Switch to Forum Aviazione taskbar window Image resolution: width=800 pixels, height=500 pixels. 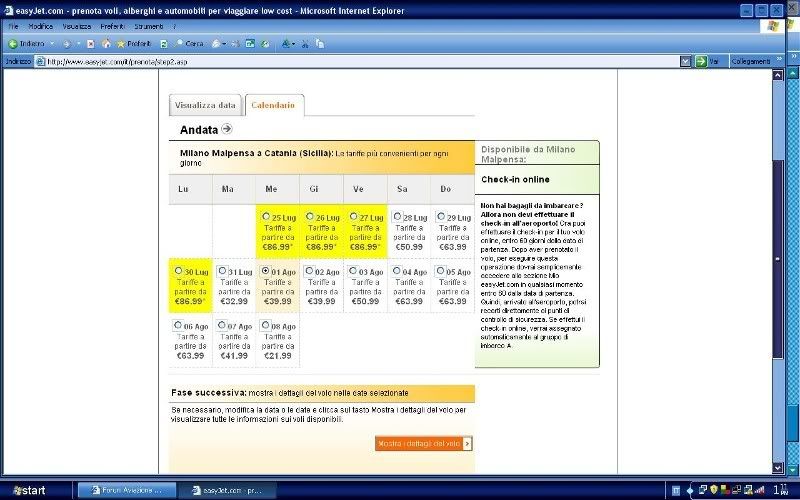[x=127, y=490]
